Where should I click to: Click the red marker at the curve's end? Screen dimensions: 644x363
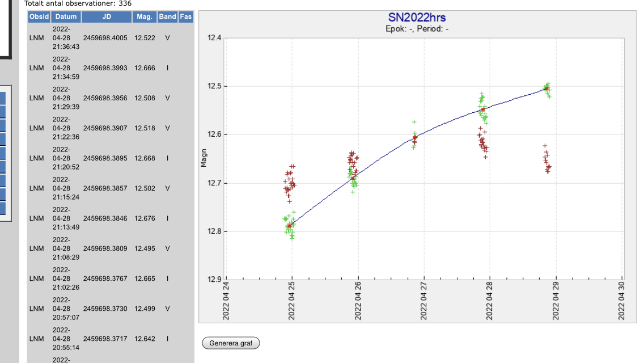pos(546,88)
